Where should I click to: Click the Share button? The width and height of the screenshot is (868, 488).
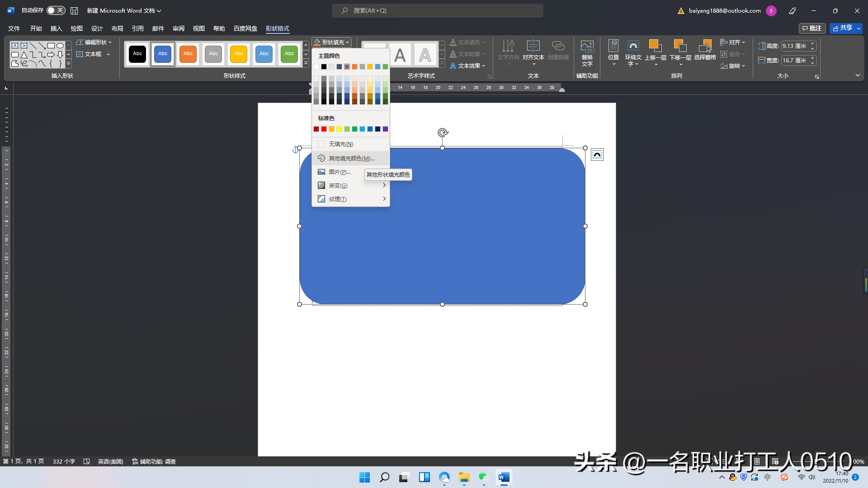(x=842, y=28)
